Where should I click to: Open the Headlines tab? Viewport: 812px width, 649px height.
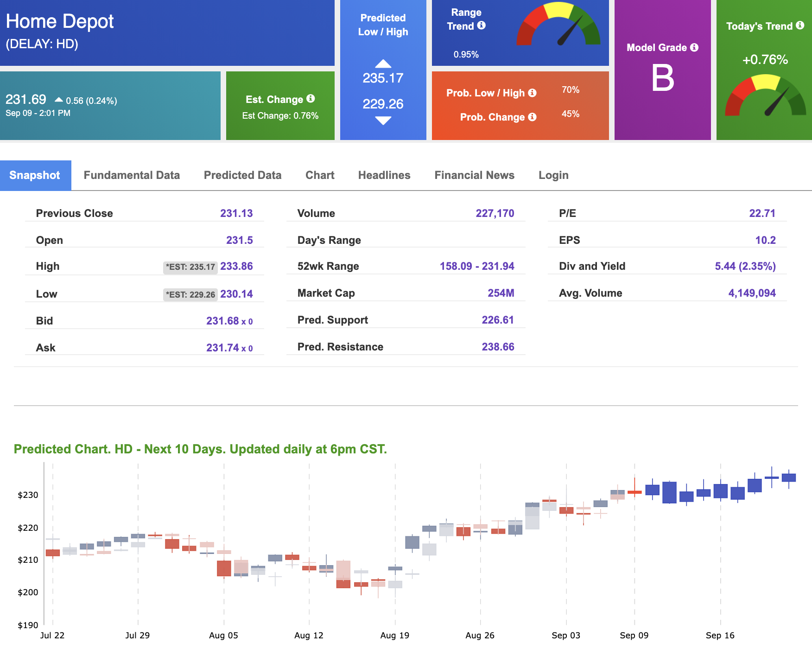pyautogui.click(x=384, y=175)
